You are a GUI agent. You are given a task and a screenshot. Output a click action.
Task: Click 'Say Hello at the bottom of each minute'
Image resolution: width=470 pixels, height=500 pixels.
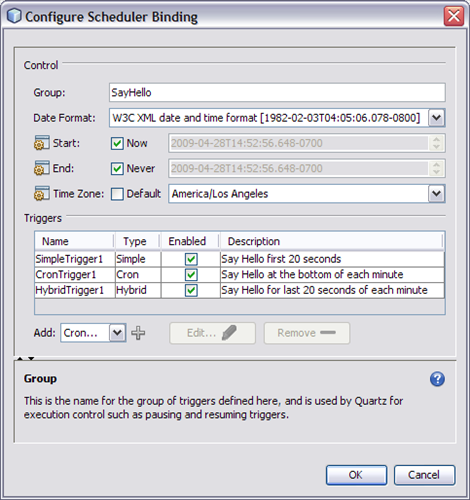pyautogui.click(x=332, y=275)
